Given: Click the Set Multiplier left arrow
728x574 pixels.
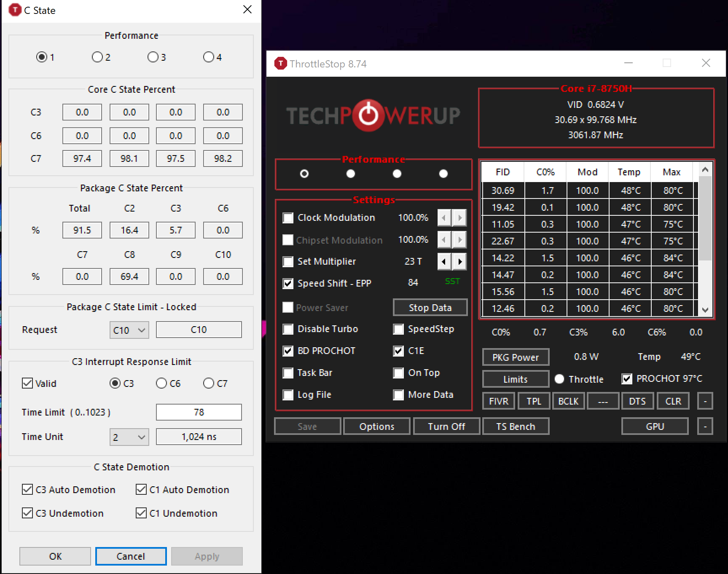Looking at the screenshot, I should pos(444,262).
